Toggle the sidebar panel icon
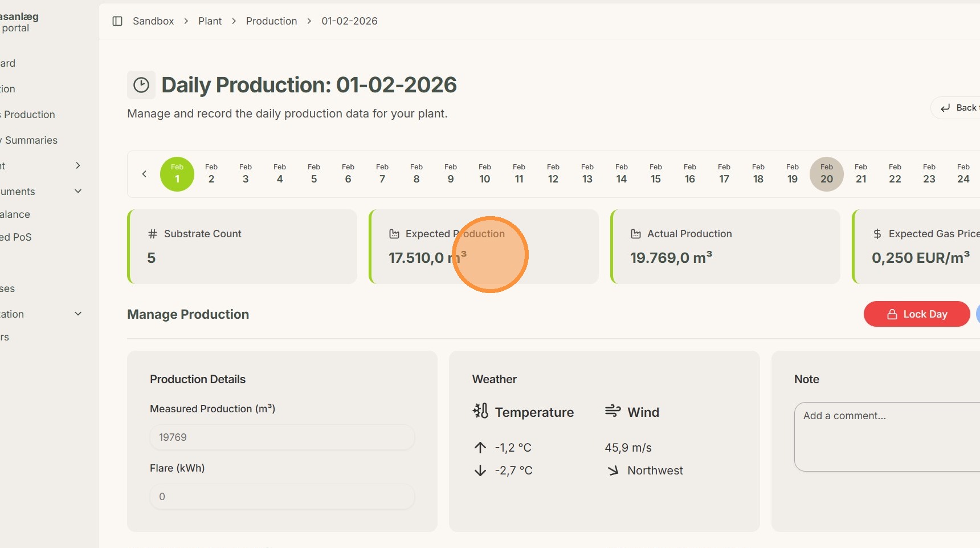The width and height of the screenshot is (980, 548). point(117,21)
